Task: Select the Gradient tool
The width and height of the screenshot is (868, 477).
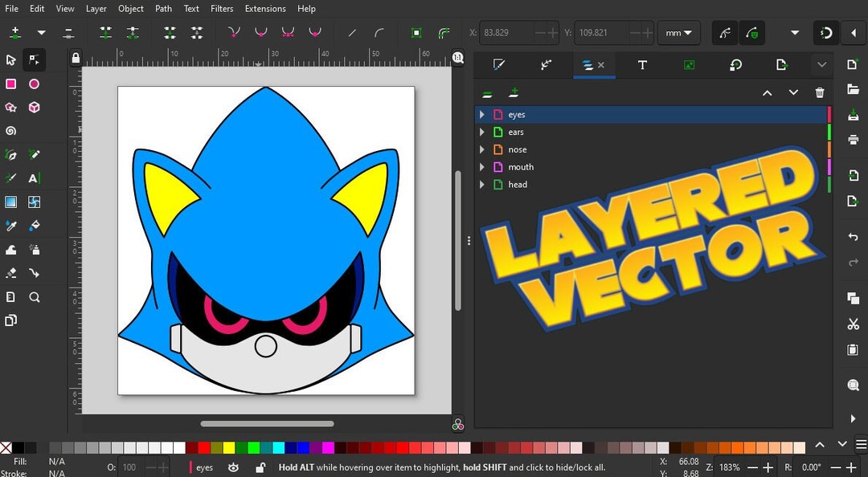Action: click(11, 202)
